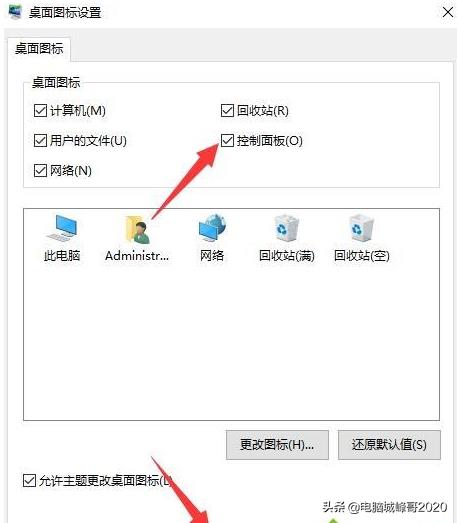
Task: Click the 此电脑 icon label
Action: pyautogui.click(x=62, y=256)
